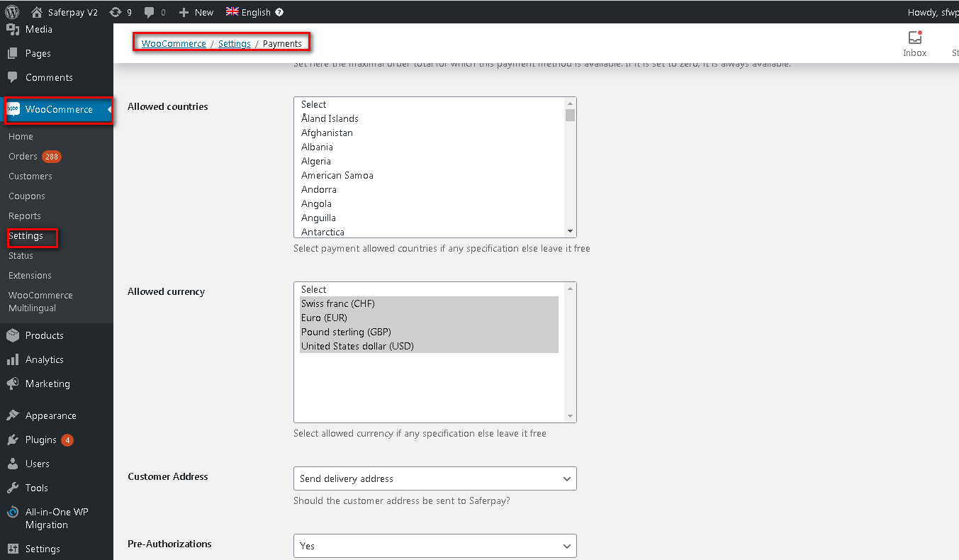Select Euro (EUR) currency option
The image size is (959, 560).
coord(324,318)
